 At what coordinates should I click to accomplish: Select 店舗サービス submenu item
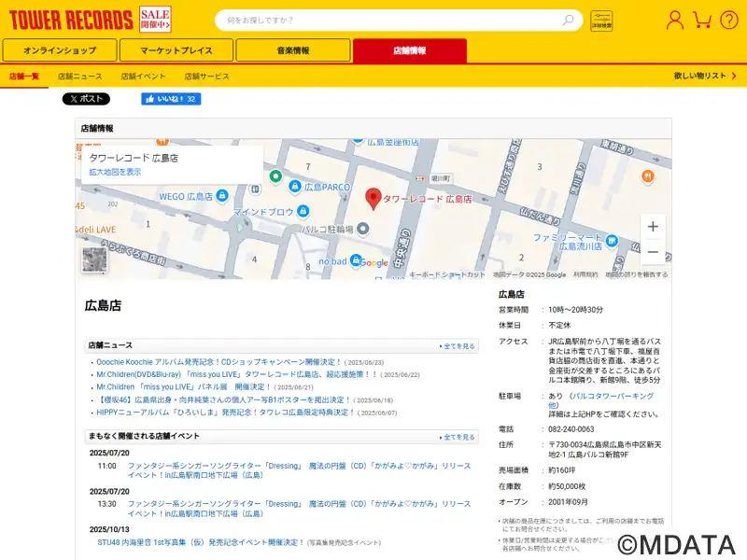pyautogui.click(x=206, y=77)
